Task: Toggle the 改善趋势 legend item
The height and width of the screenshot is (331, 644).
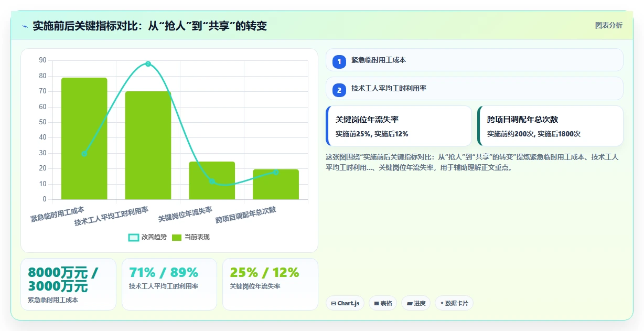Action: (x=148, y=237)
